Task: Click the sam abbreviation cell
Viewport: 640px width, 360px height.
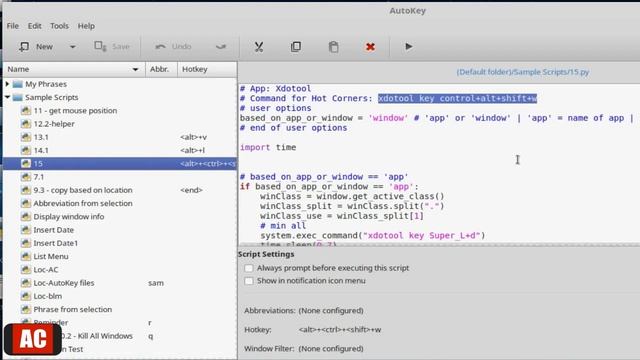Action: (x=156, y=283)
